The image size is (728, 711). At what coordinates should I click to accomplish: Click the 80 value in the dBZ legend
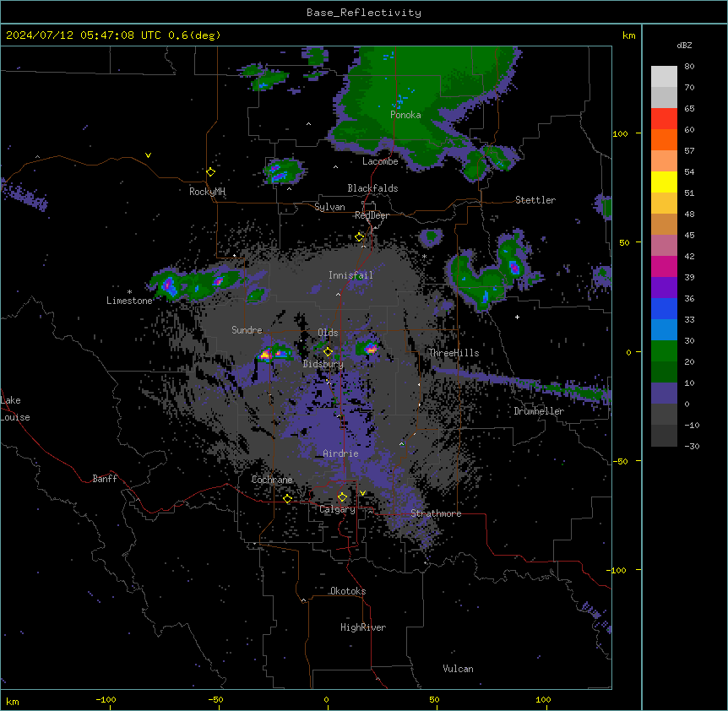689,67
